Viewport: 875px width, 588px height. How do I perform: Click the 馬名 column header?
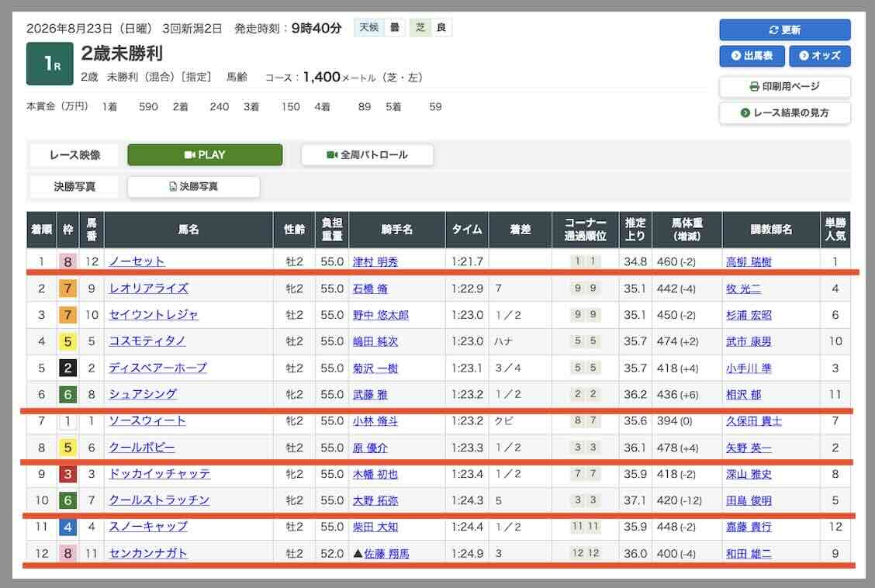click(x=188, y=230)
